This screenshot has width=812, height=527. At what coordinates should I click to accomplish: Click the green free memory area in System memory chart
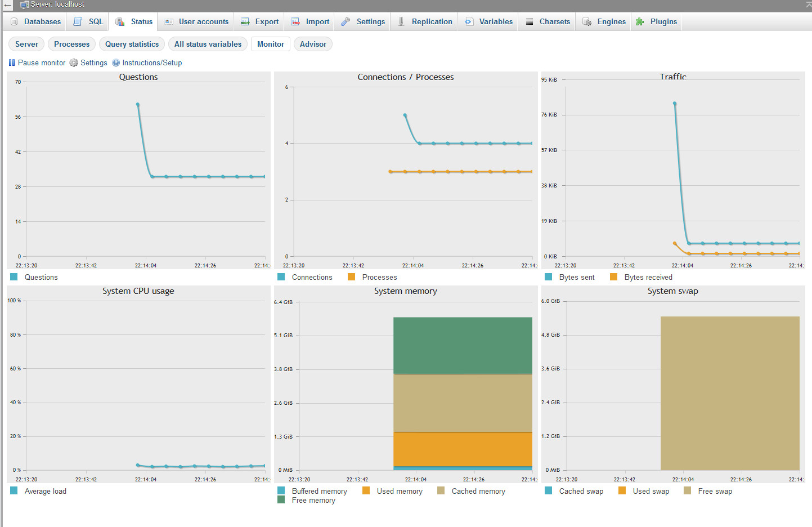(463, 345)
